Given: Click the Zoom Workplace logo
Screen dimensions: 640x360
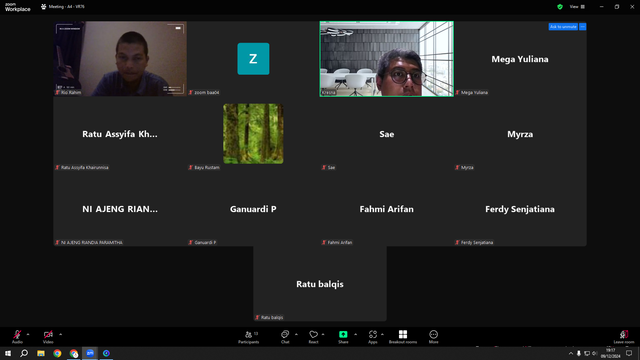Looking at the screenshot, I should 18,7.
